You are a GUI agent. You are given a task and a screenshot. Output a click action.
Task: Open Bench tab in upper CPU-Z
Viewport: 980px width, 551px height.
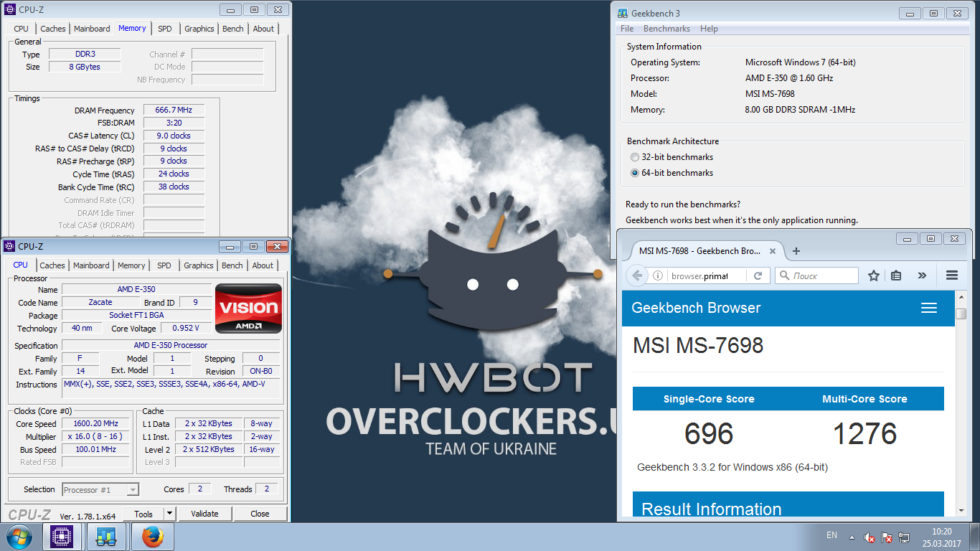233,29
